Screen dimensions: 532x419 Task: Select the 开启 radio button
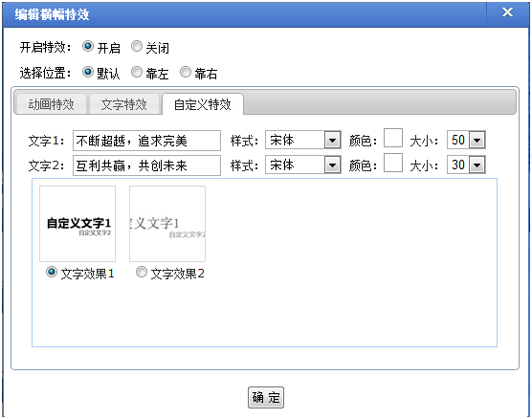coord(88,46)
